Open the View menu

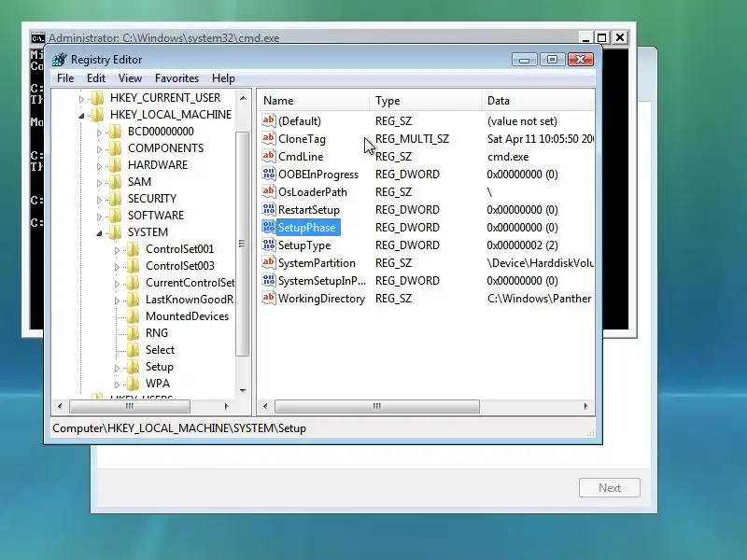130,78
